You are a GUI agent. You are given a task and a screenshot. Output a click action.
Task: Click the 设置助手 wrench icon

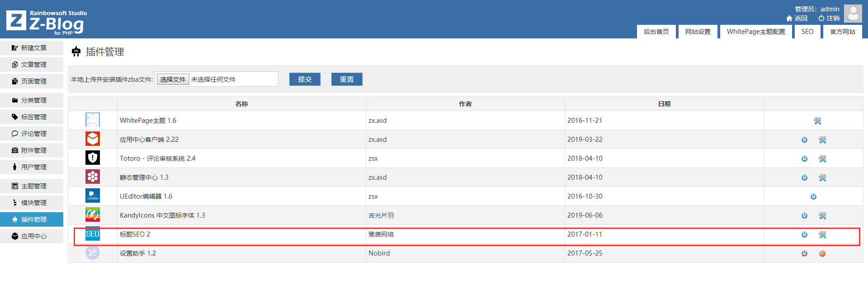(x=93, y=253)
